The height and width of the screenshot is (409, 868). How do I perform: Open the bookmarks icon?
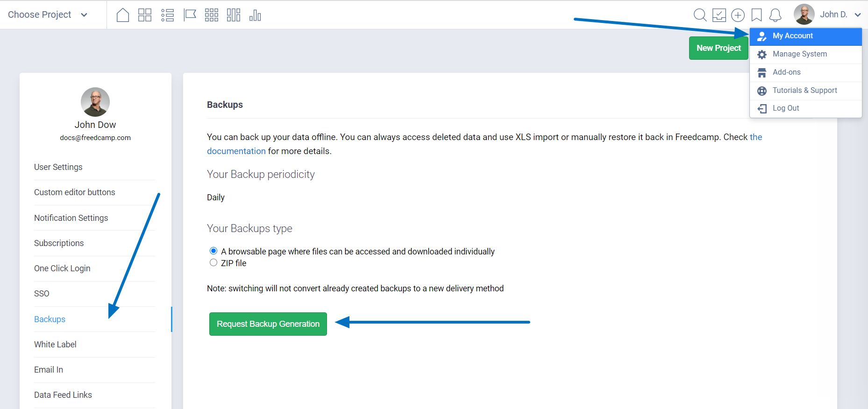tap(756, 15)
